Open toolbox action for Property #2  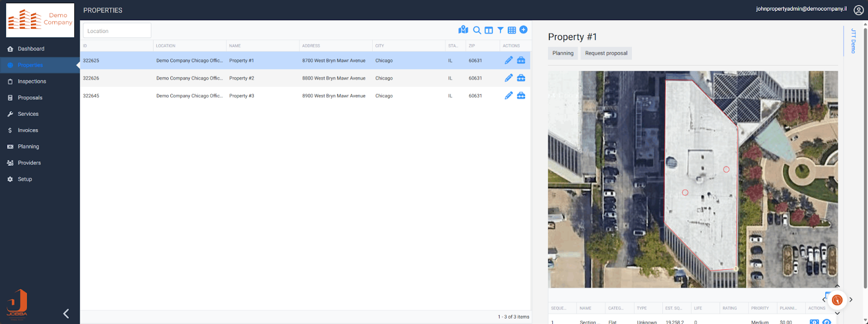[x=521, y=78]
